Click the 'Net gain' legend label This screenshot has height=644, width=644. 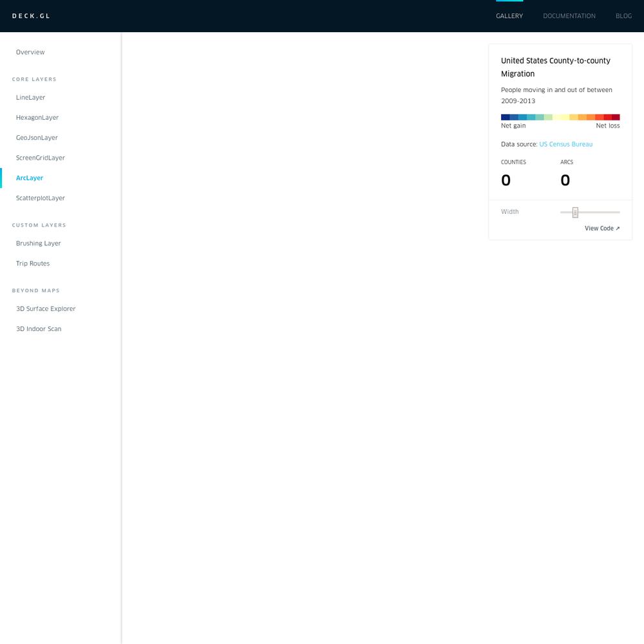[513, 126]
